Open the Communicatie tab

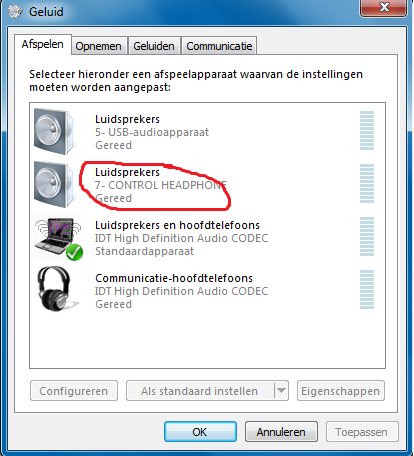[x=219, y=46]
